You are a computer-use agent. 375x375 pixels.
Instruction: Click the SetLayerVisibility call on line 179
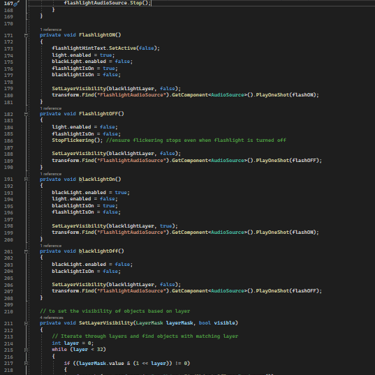116,89
